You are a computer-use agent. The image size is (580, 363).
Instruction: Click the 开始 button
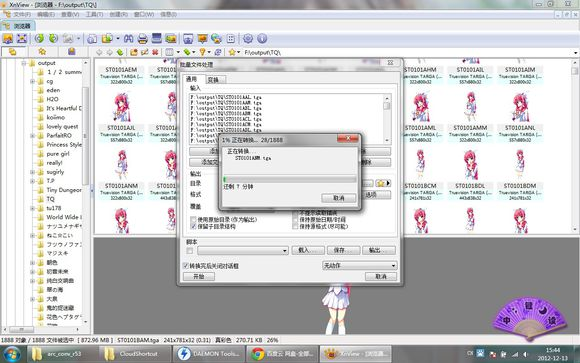tap(199, 276)
